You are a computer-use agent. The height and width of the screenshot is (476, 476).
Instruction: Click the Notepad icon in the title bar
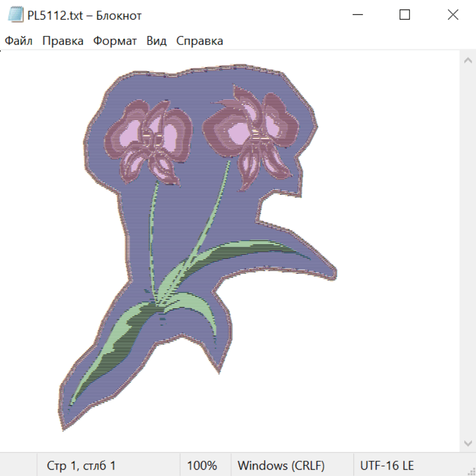16,15
